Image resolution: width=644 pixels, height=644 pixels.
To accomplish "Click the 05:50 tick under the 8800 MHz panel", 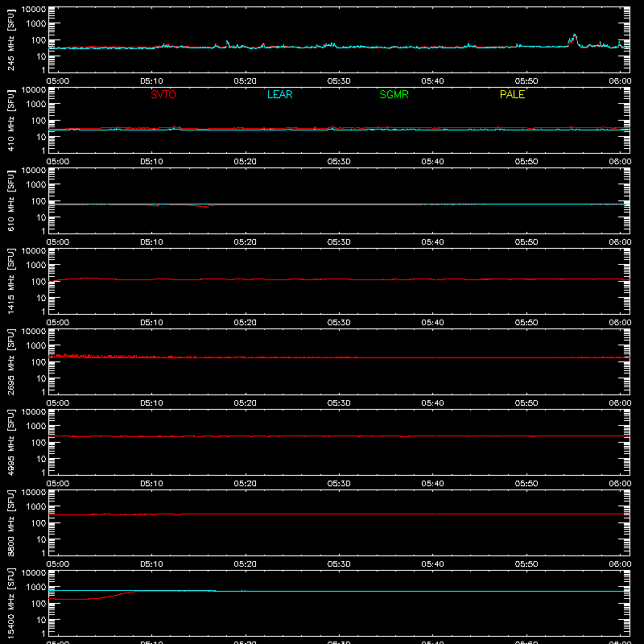I will (x=526, y=564).
